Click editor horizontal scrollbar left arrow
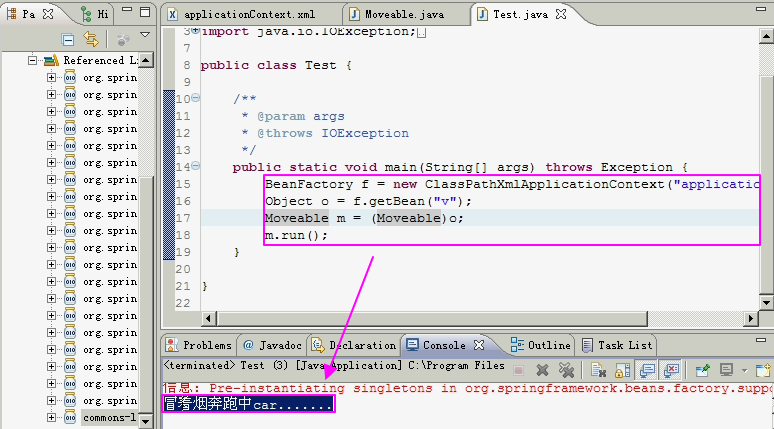The image size is (774, 429). point(208,318)
